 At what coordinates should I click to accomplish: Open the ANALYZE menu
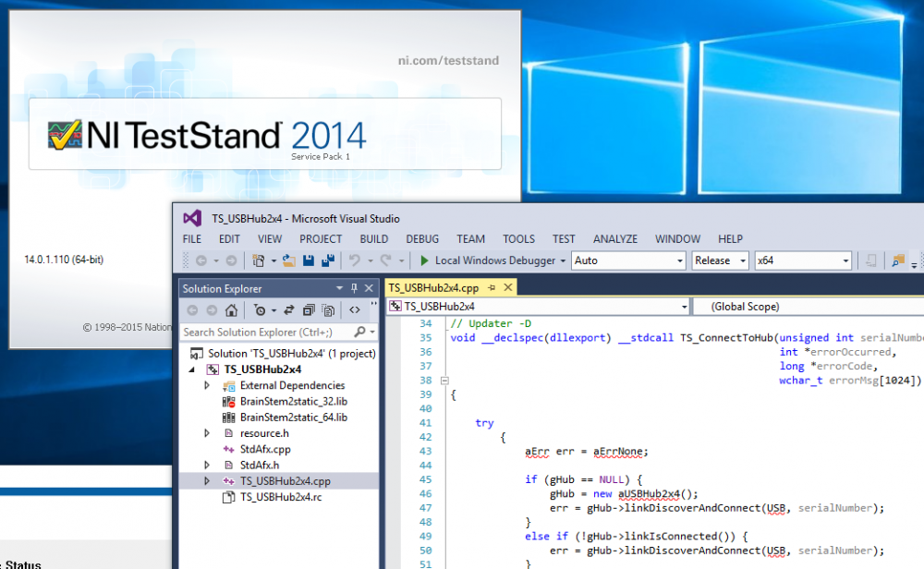tap(615, 239)
